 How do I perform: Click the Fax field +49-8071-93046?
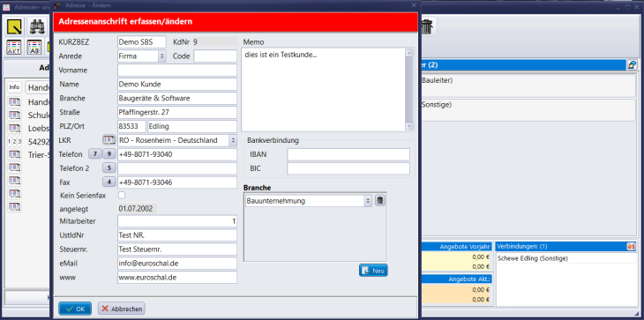177,182
